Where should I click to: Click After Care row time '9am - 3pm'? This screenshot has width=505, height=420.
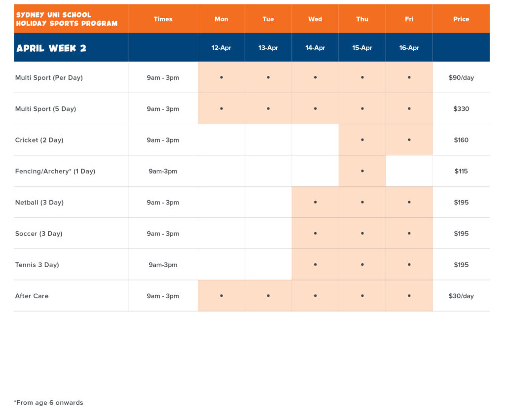coord(163,296)
